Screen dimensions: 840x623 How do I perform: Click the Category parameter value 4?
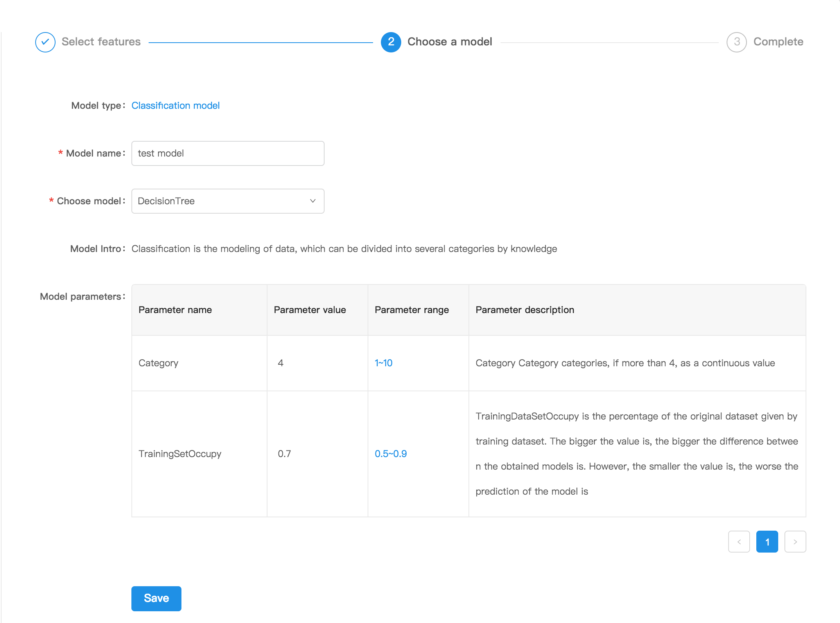point(280,363)
